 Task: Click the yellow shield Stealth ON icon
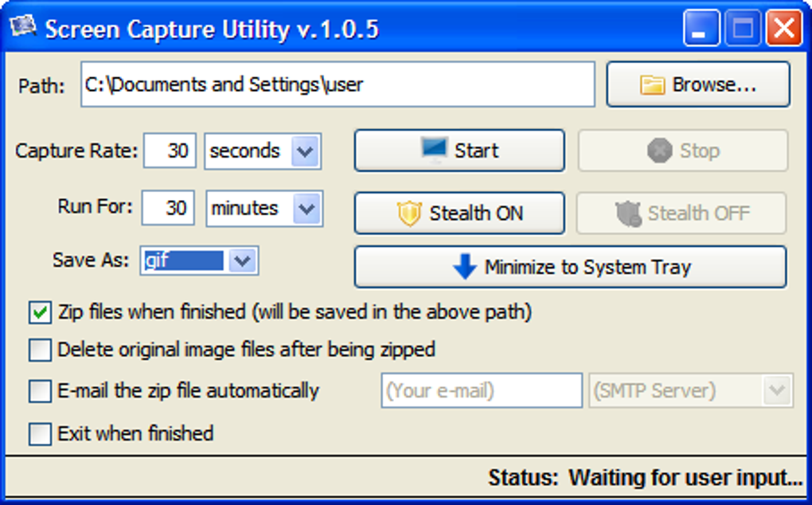coord(408,213)
